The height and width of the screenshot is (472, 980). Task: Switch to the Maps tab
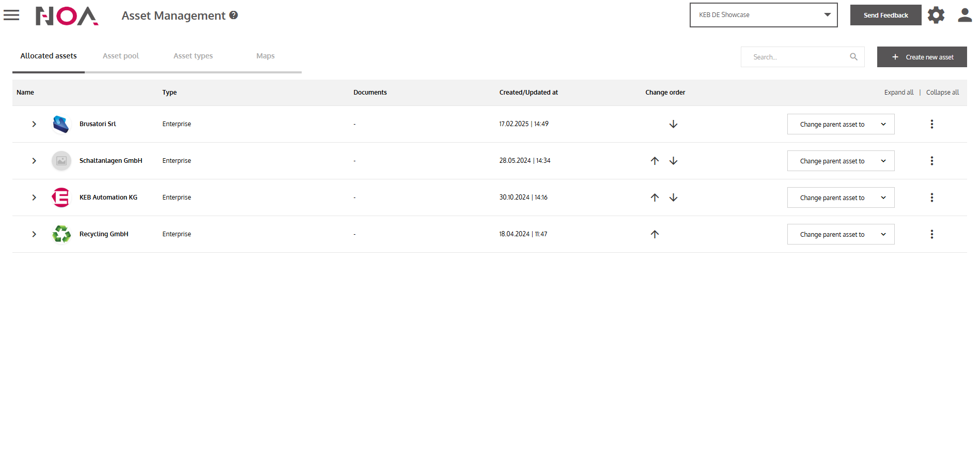point(265,56)
